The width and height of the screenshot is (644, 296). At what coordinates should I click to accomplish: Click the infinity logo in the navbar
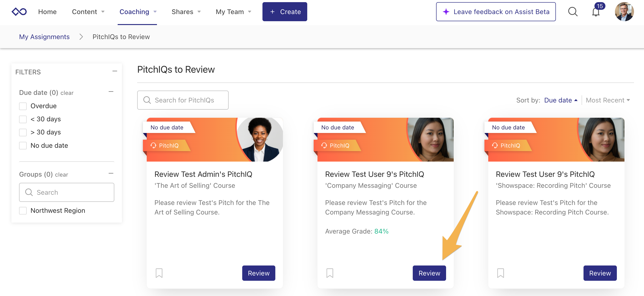(19, 12)
